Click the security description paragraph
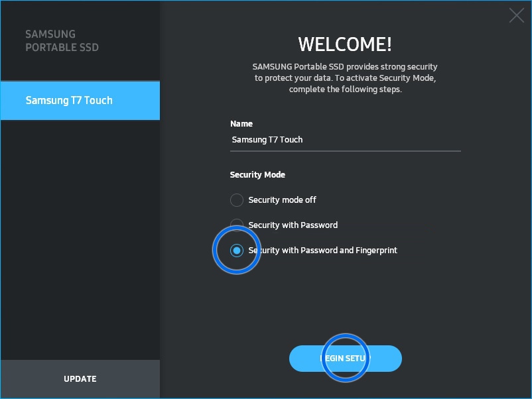The image size is (532, 399). point(345,78)
